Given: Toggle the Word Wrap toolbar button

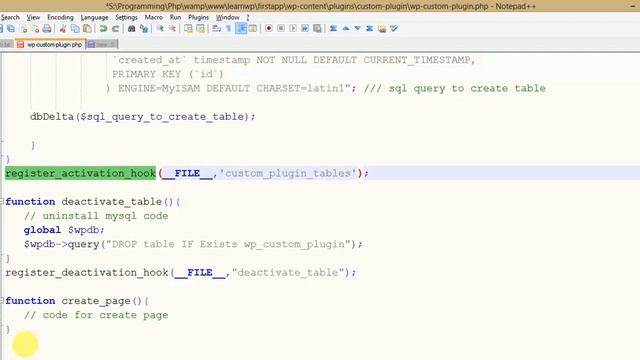Looking at the screenshot, I should (216, 29).
